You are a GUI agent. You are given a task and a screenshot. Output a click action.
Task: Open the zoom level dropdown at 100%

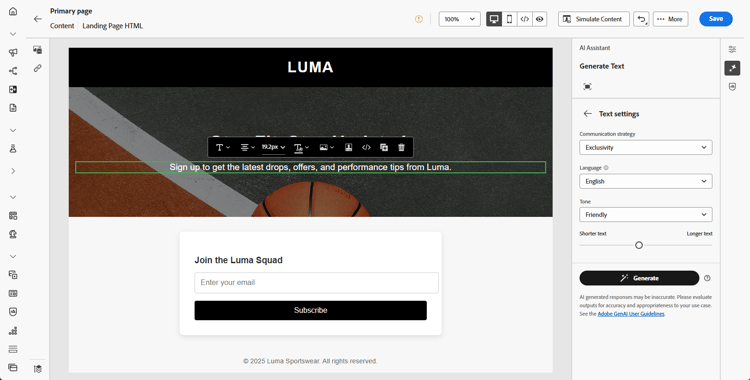click(460, 19)
